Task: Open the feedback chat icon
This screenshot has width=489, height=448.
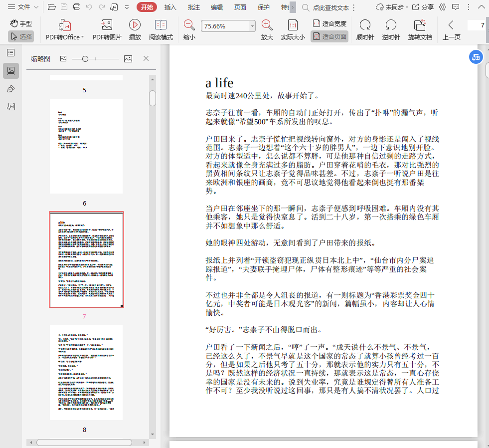Action: [456, 7]
